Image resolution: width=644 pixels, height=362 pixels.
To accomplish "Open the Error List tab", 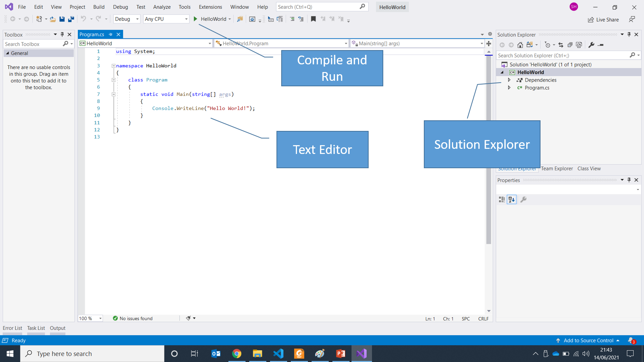I will tap(12, 328).
